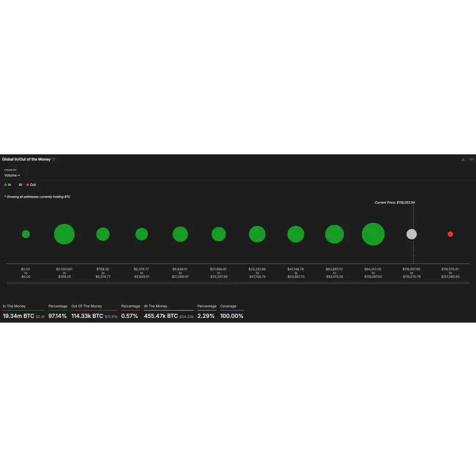This screenshot has height=476, width=476.
Task: Select the bubble for $47,148.79 to $63,867.70
Action: 296,234
